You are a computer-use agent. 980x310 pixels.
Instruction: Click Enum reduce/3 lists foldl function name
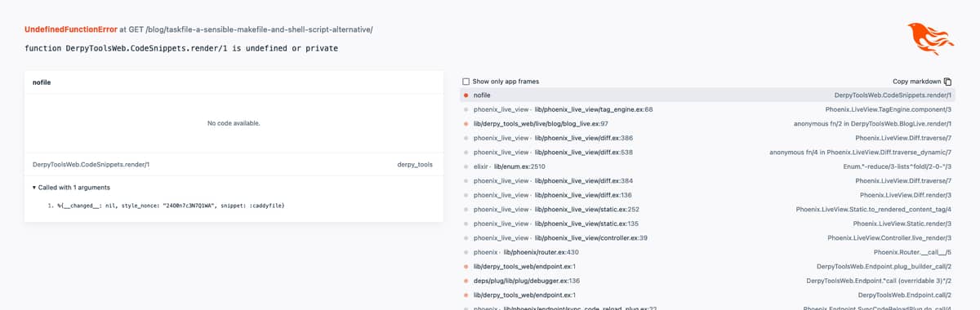pyautogui.click(x=898, y=166)
